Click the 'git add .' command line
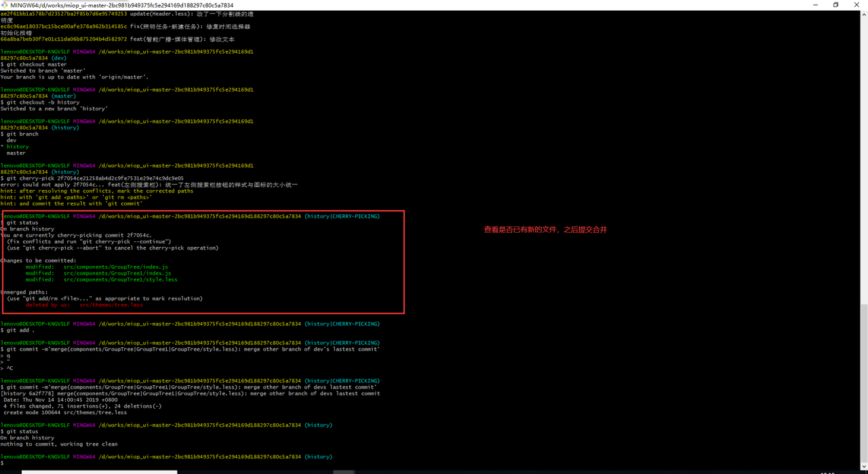The width and height of the screenshot is (868, 474). [x=18, y=330]
